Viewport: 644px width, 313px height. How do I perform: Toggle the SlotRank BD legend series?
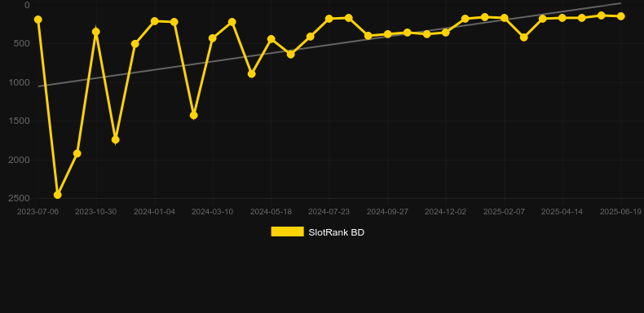point(317,232)
